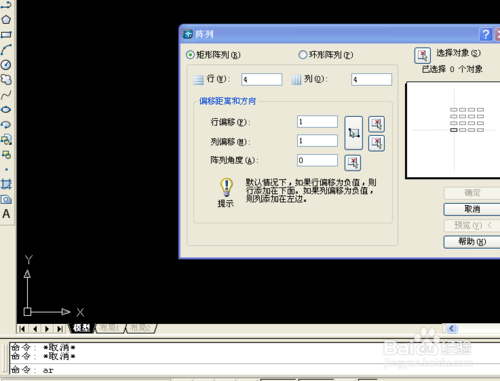Click the '偏移距离和方向' group label
Viewport: 500px width, 381px height.
(227, 101)
